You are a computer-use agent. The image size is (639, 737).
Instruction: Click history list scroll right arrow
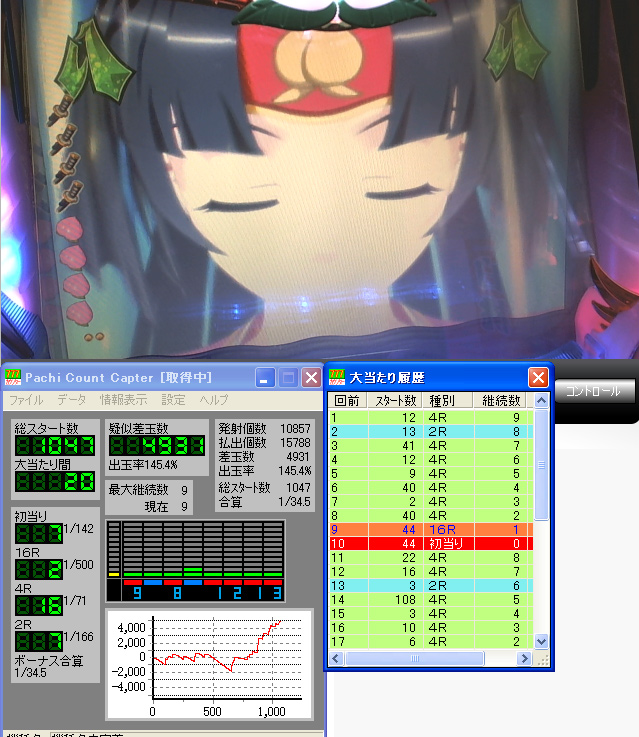[524, 659]
